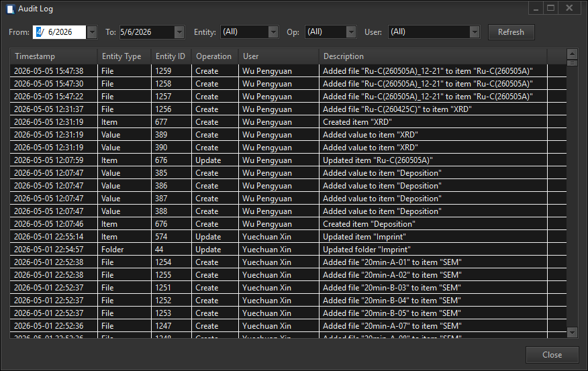Sort by Operation column header

click(x=215, y=56)
